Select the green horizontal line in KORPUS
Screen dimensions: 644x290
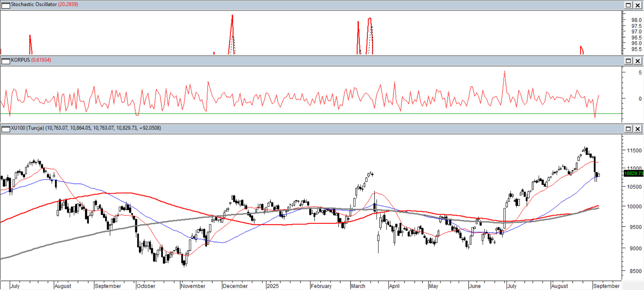308,114
